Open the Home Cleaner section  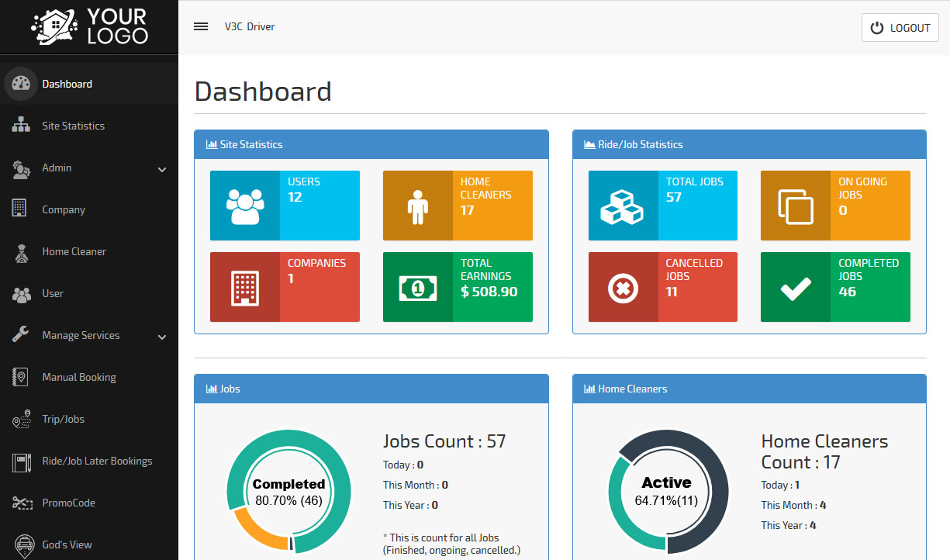click(89, 251)
